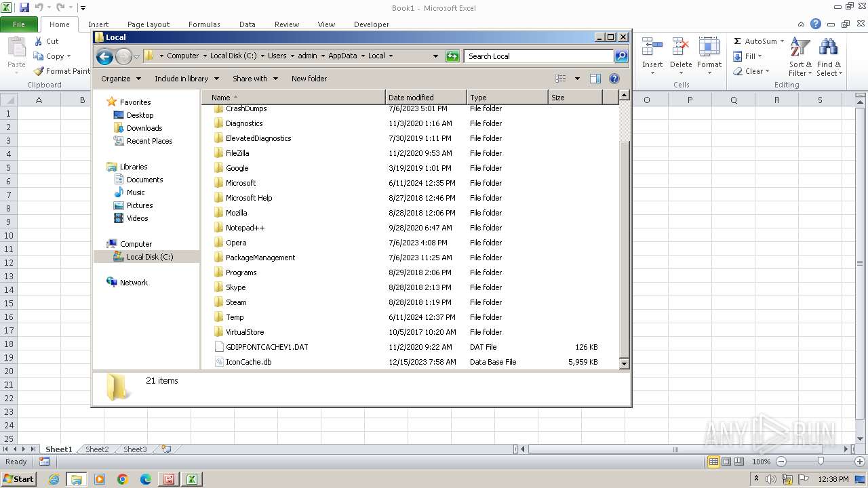Image resolution: width=868 pixels, height=488 pixels.
Task: Open address bar previous locations dropdown
Action: (x=435, y=56)
